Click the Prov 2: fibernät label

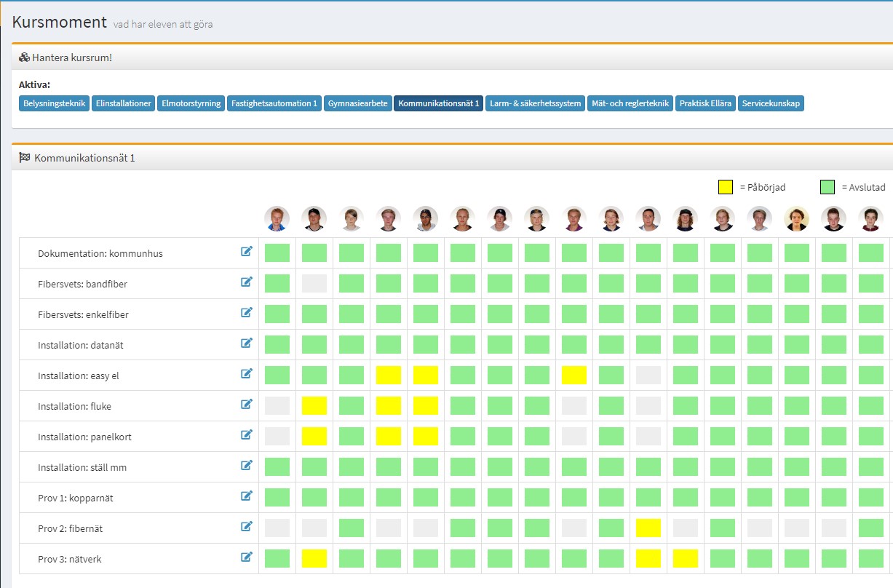71,529
